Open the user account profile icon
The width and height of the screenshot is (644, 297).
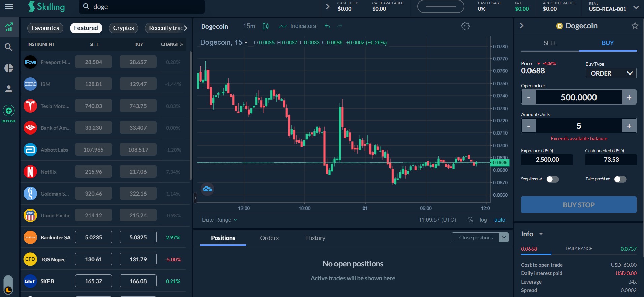(9, 89)
